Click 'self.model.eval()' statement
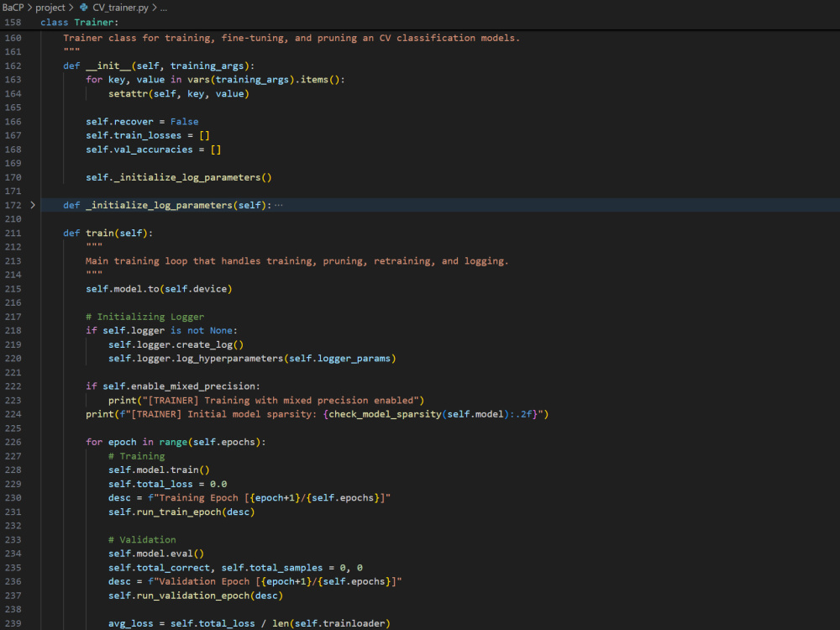Image resolution: width=840 pixels, height=630 pixels. pos(156,554)
